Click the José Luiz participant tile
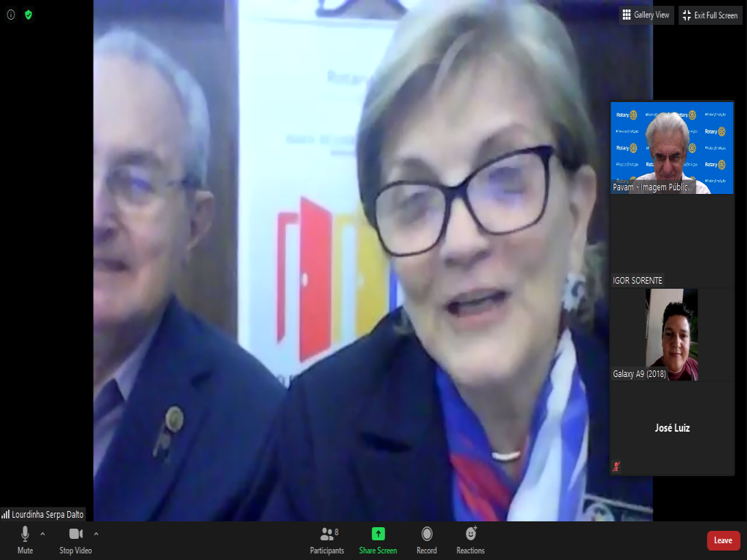Viewport: 747px width, 560px height. pos(672,428)
